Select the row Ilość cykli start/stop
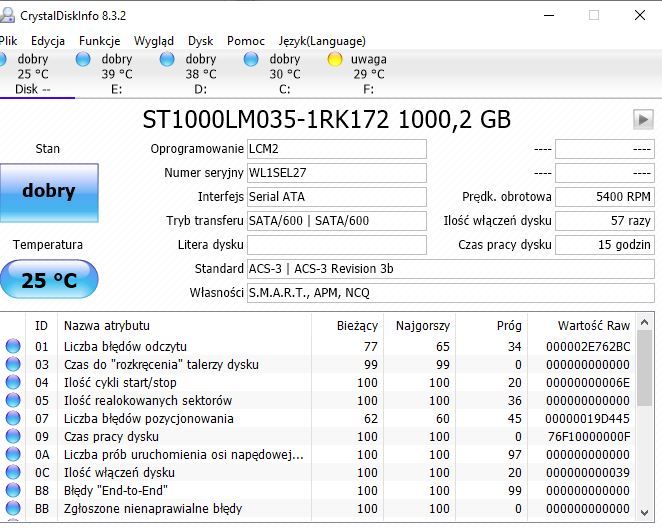Viewport: 662px width, 528px height. coord(318,383)
